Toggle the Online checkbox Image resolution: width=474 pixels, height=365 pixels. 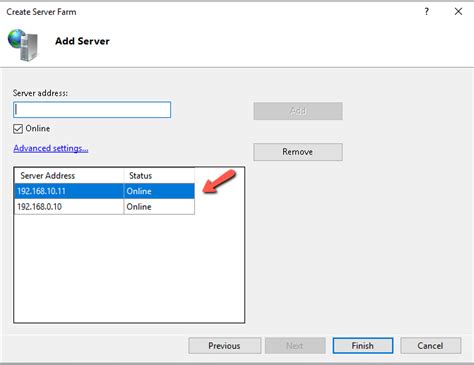18,129
